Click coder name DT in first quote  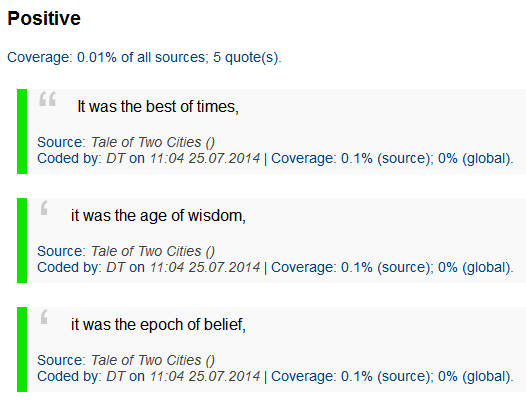click(115, 158)
